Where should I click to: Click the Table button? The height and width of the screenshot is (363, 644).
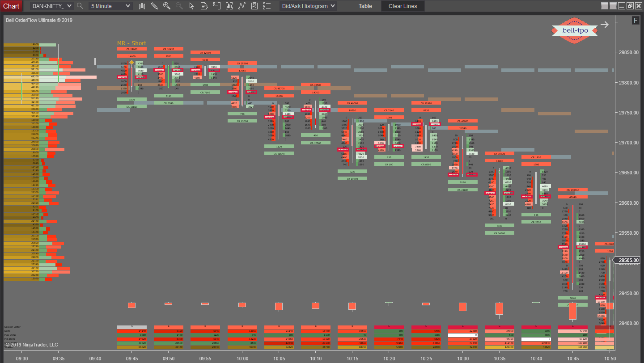click(365, 6)
